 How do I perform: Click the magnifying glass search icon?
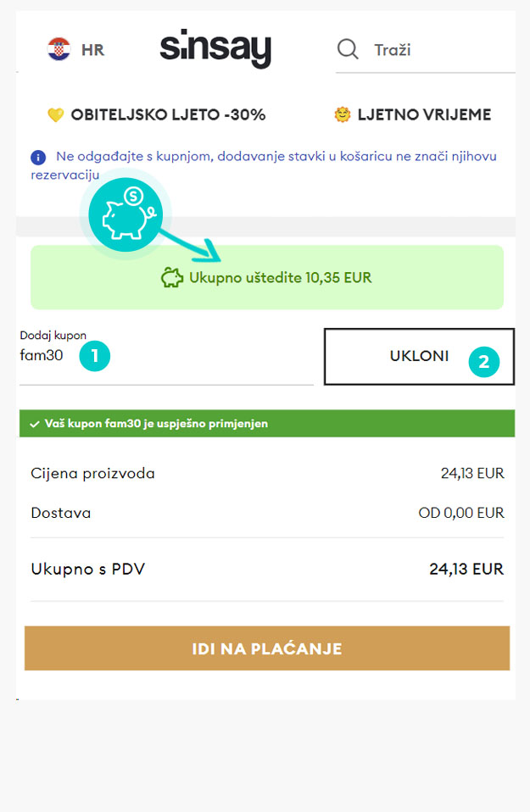tap(348, 50)
